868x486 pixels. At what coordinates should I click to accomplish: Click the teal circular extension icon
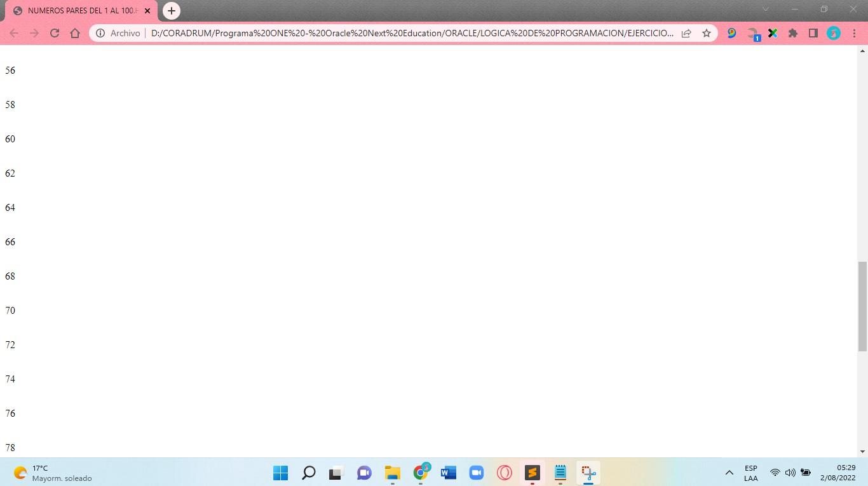coord(834,33)
